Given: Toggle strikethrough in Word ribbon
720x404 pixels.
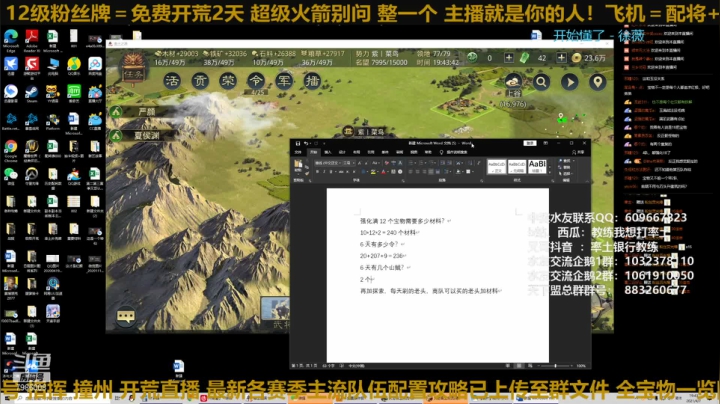Looking at the screenshot, I should coord(341,172).
